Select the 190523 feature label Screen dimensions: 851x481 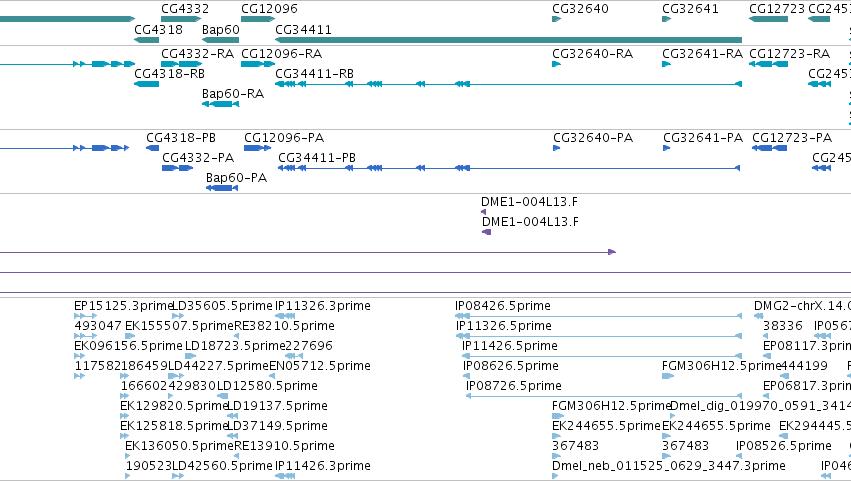coord(149,466)
